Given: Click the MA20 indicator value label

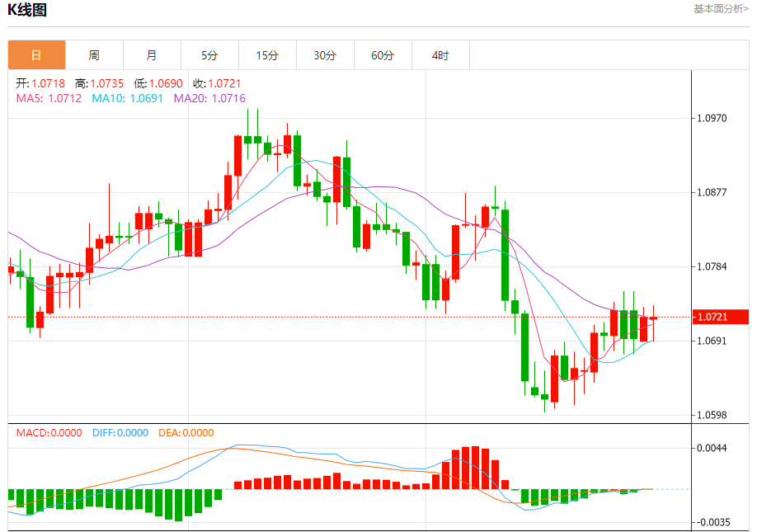Looking at the screenshot, I should coord(209,98).
